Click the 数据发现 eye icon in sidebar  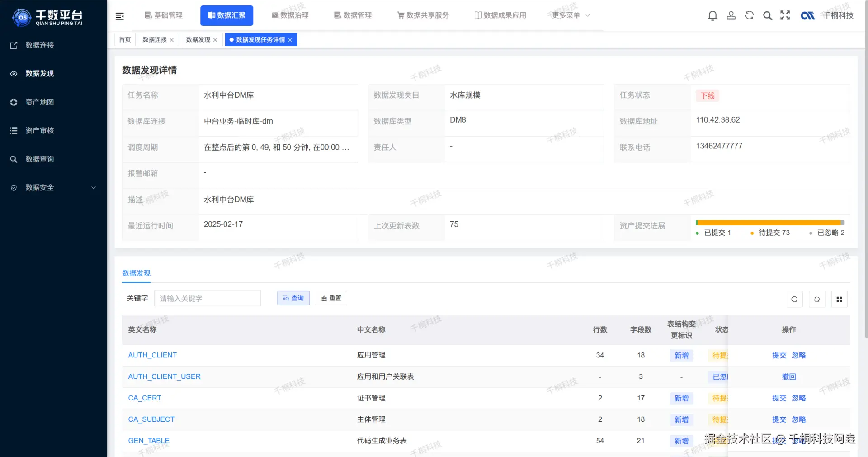[x=13, y=73]
